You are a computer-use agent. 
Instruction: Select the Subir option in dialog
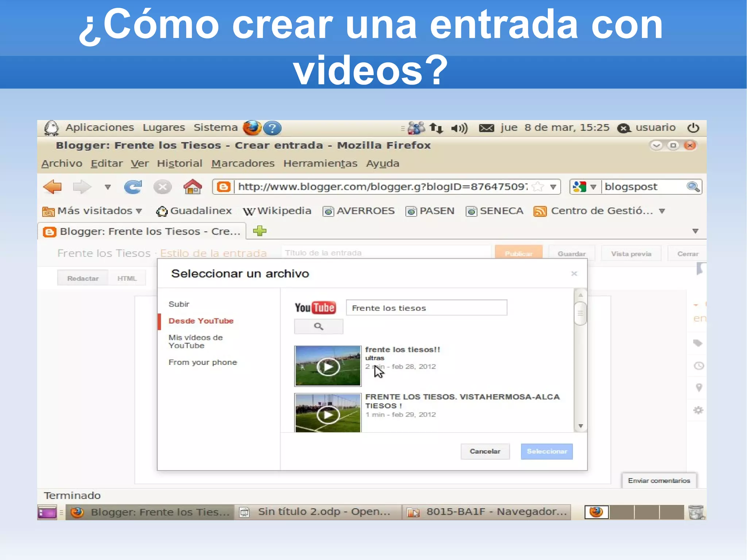pyautogui.click(x=179, y=304)
